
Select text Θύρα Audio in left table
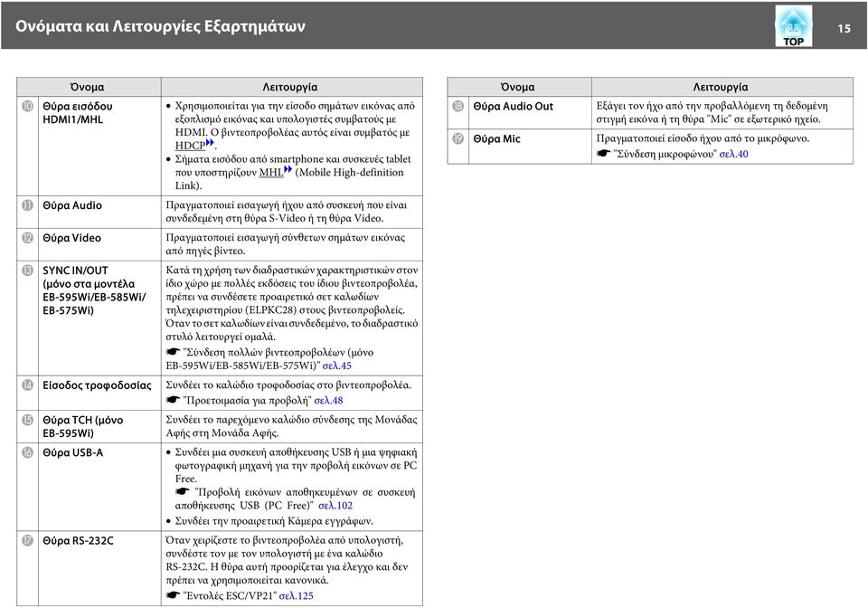tap(72, 204)
